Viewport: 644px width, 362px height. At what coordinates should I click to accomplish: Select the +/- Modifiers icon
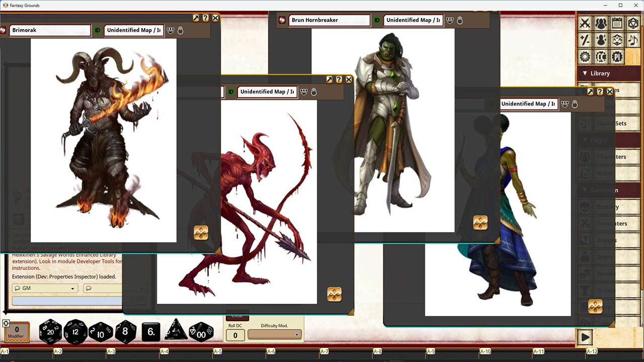[585, 40]
